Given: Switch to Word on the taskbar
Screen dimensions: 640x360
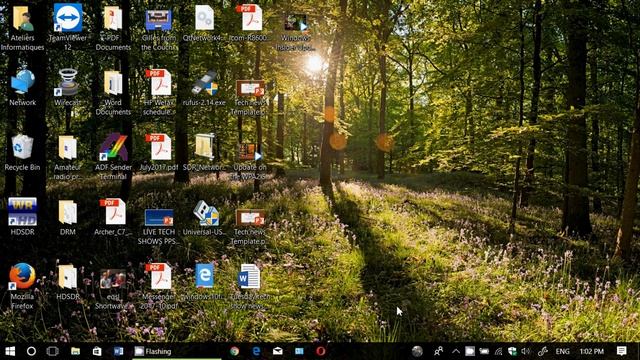Looking at the screenshot, I should pos(119,351).
